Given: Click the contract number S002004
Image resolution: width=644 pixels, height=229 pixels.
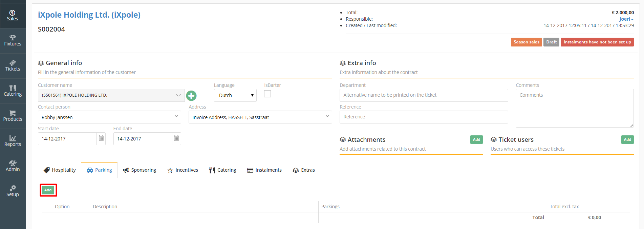Looking at the screenshot, I should [x=51, y=29].
